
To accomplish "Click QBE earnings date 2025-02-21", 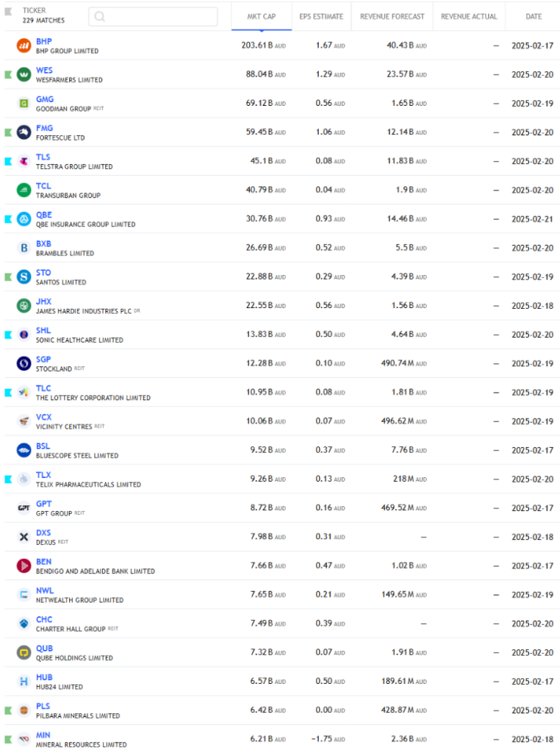I will pyautogui.click(x=532, y=219).
